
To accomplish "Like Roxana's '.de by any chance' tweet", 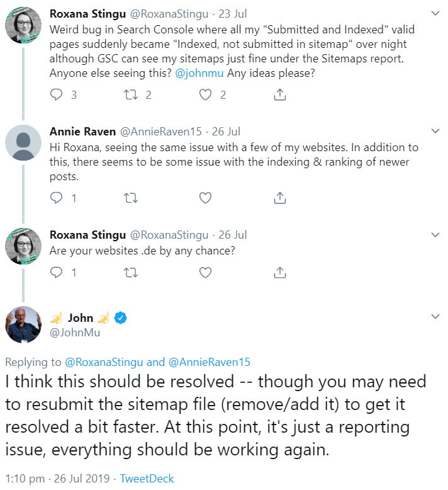I will click(x=204, y=273).
